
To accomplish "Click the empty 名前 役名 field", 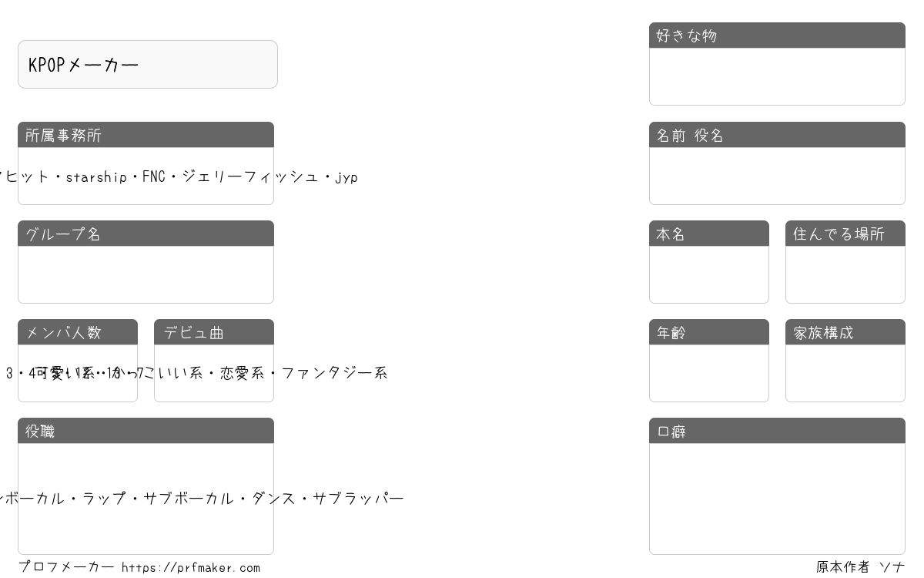I will click(777, 176).
